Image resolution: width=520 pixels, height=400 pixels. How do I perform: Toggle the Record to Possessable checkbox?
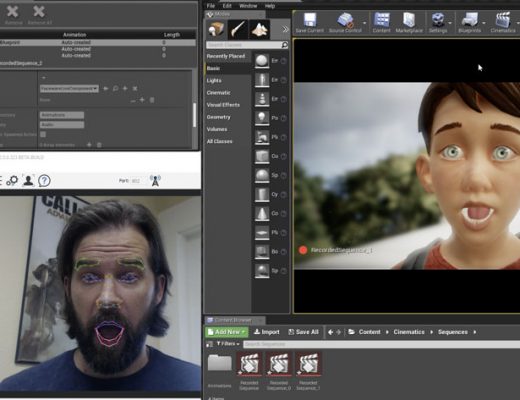(43, 134)
